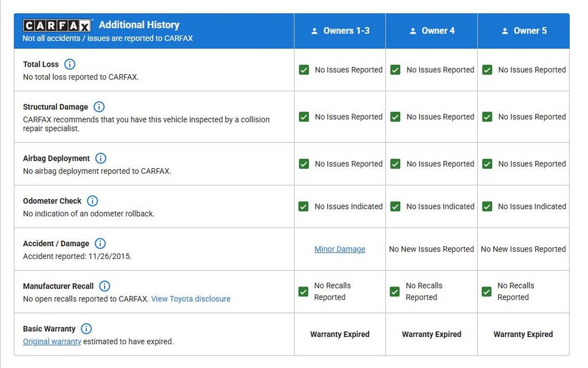Click Total Loss green checkmark for Owner 4
This screenshot has height=368, width=588.
coord(395,69)
